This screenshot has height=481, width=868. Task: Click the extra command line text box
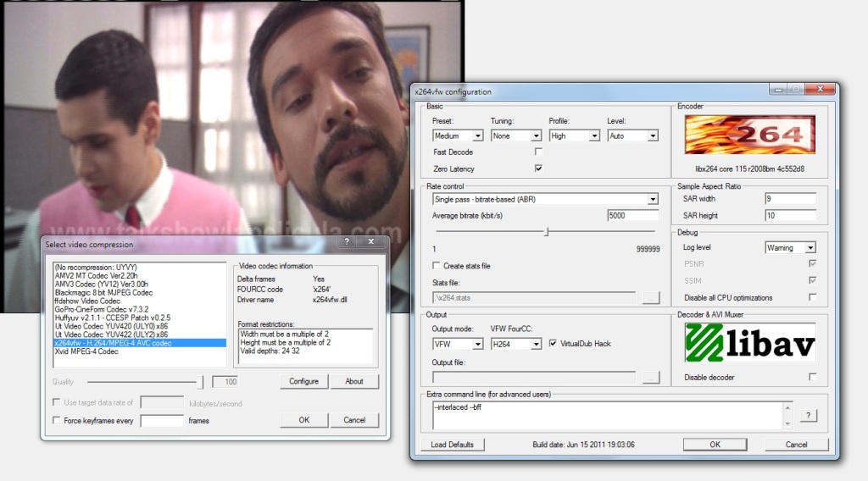pyautogui.click(x=607, y=416)
